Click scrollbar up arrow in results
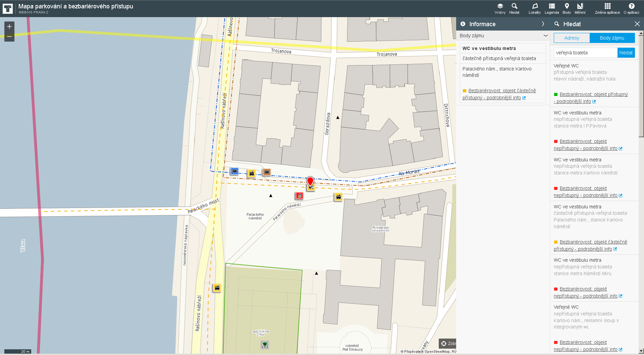644x355 pixels. coord(641,34)
